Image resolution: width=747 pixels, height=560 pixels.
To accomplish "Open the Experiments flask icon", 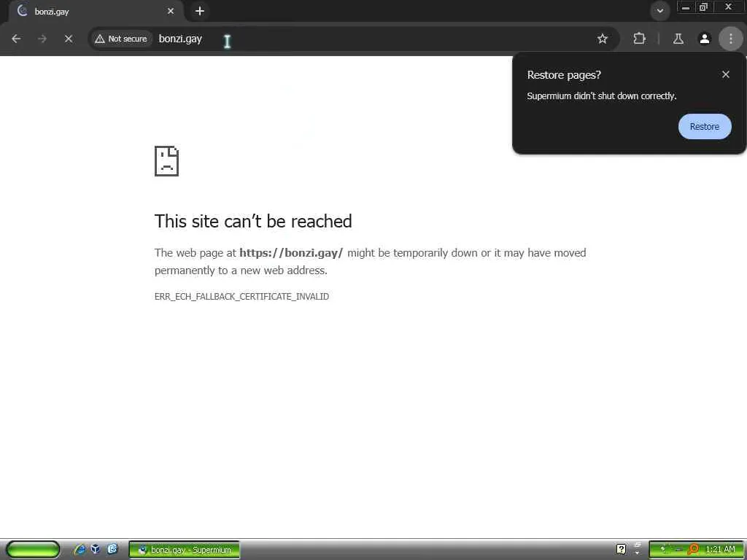I will tap(678, 39).
